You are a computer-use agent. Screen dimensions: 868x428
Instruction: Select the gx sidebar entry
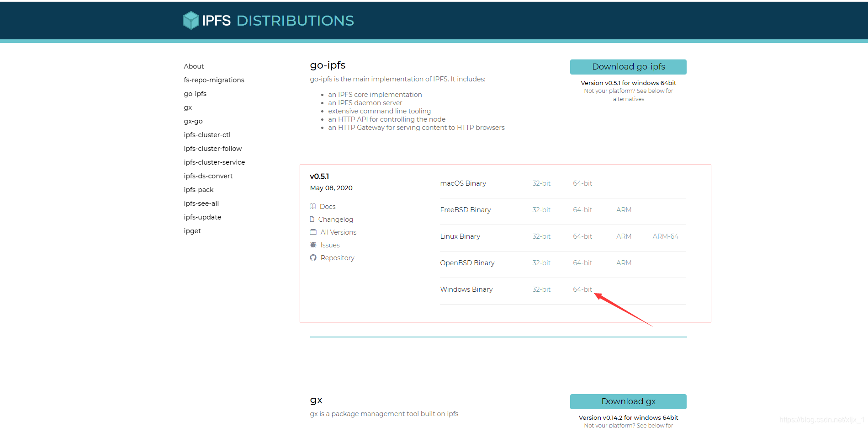(188, 107)
